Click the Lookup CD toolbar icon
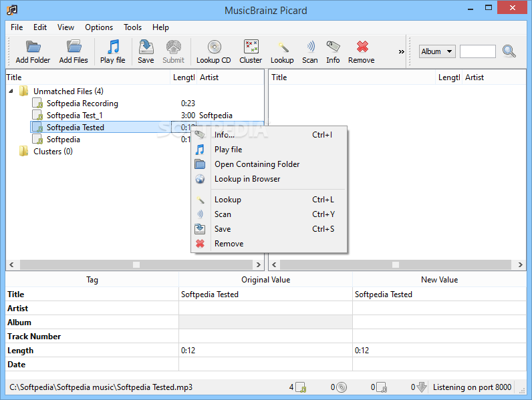The height and width of the screenshot is (400, 532). click(214, 47)
